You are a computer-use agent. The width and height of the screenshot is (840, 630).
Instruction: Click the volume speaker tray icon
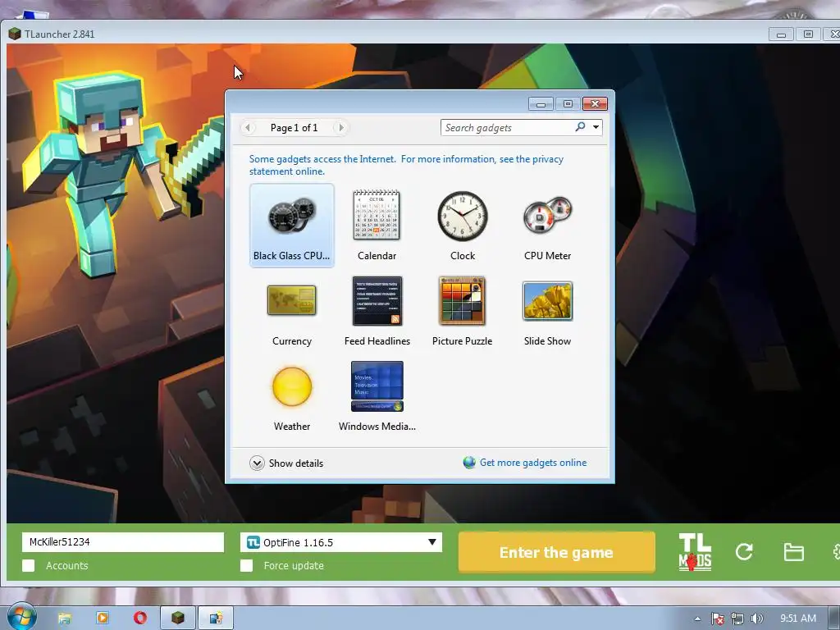coord(756,619)
